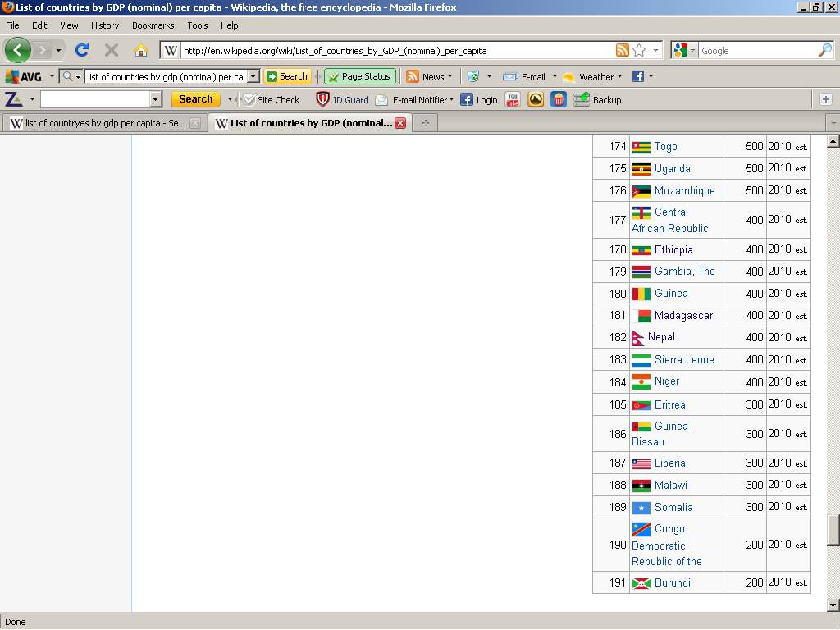Go to the Home page icon
Image resolution: width=840 pixels, height=630 pixels.
coord(141,50)
